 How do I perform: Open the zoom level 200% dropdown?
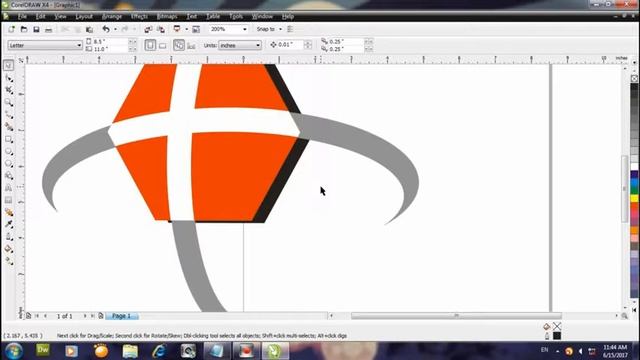(x=245, y=29)
